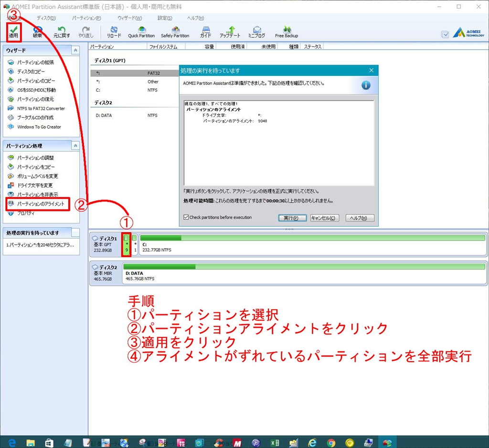Select パーティションのアライメント operation
489x448 pixels.
click(36, 204)
